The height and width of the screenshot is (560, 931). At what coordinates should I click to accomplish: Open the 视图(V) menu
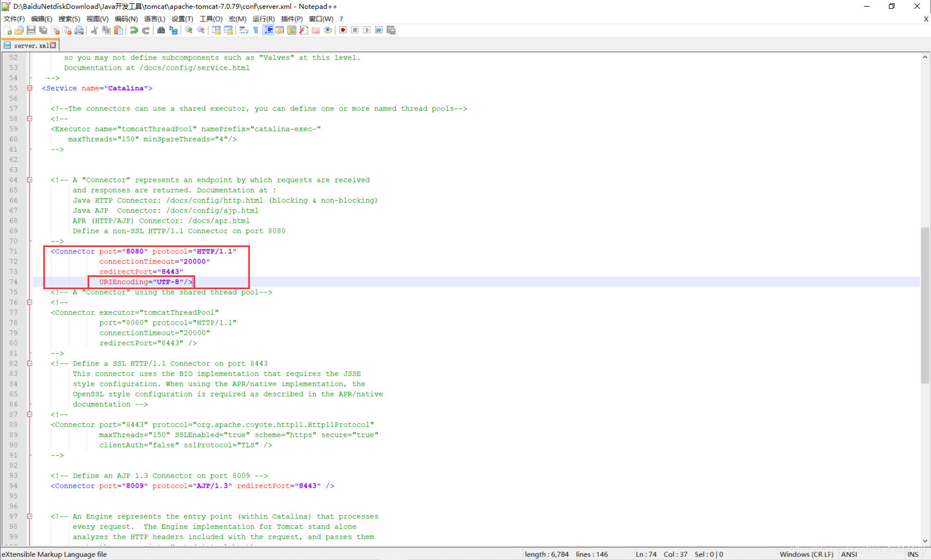pyautogui.click(x=97, y=19)
